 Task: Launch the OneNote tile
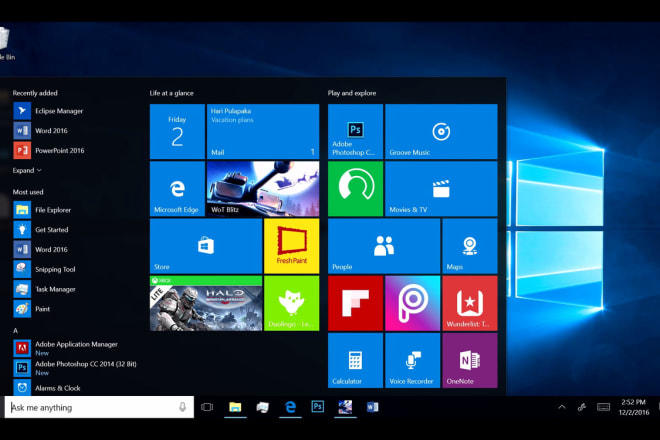(470, 360)
